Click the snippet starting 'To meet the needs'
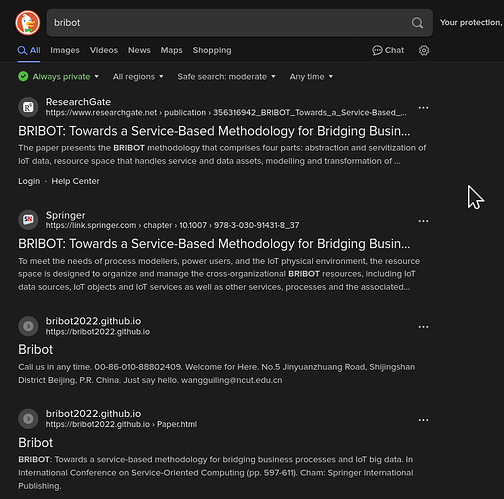This screenshot has height=499, width=504. coord(219,274)
